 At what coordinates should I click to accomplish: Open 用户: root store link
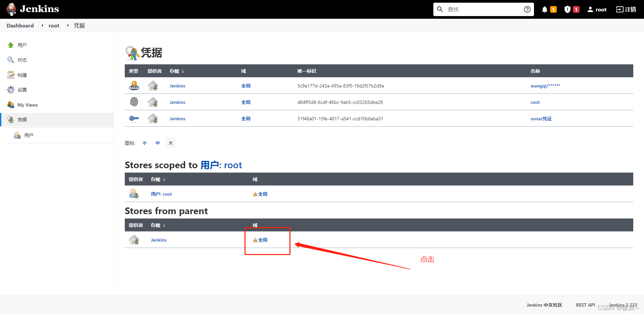pyautogui.click(x=161, y=194)
